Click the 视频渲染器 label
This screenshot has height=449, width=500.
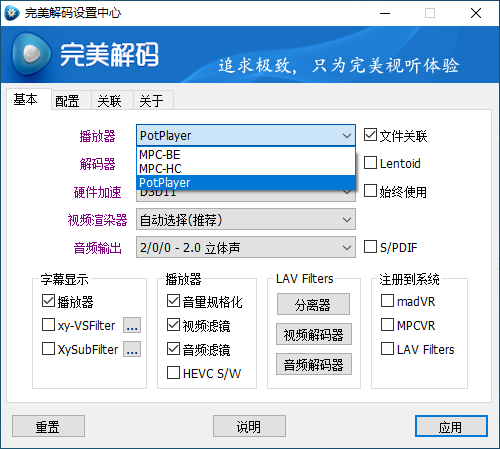(97, 220)
